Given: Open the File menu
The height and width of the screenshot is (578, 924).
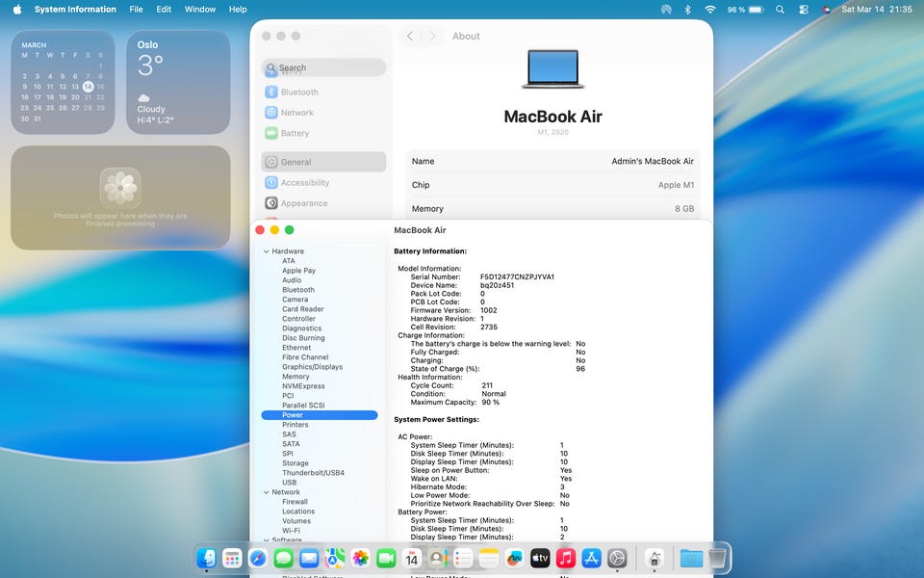Looking at the screenshot, I should tap(136, 10).
